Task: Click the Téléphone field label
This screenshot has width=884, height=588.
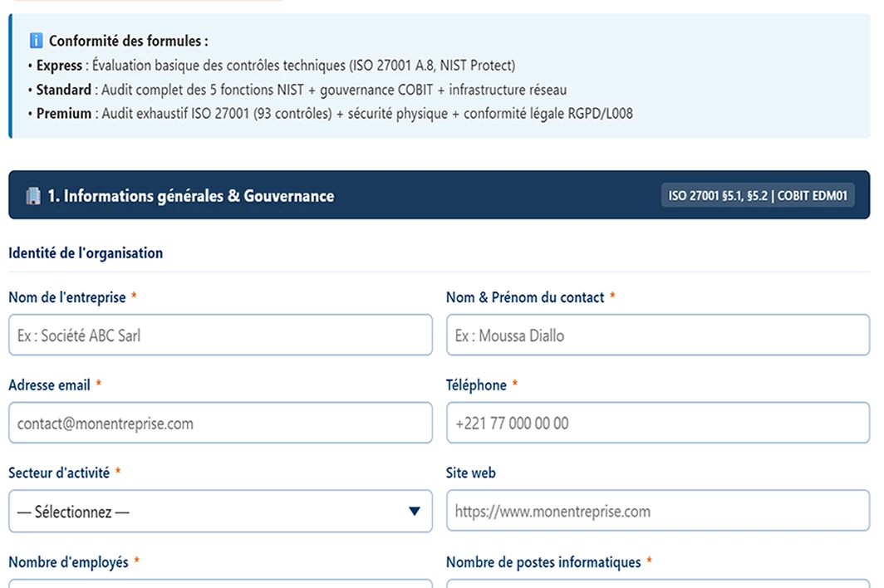Action: pyautogui.click(x=476, y=385)
